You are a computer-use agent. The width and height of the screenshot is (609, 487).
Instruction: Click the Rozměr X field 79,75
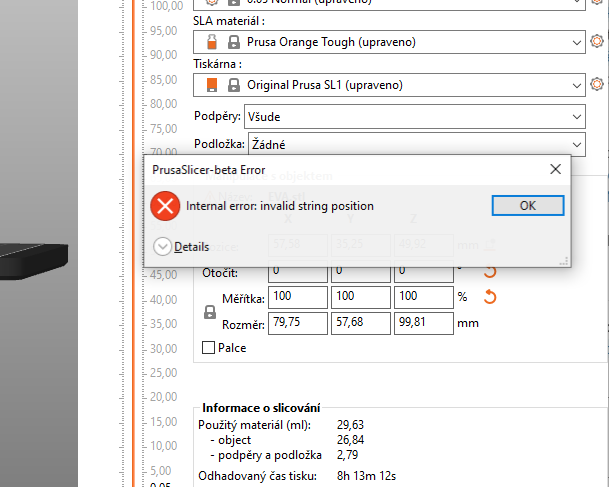pyautogui.click(x=298, y=323)
